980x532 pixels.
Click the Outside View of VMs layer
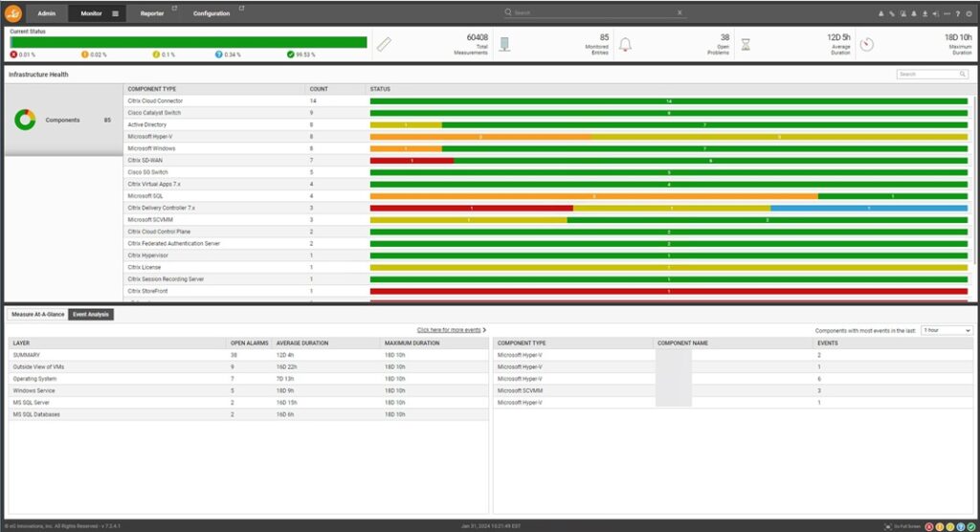pos(38,367)
